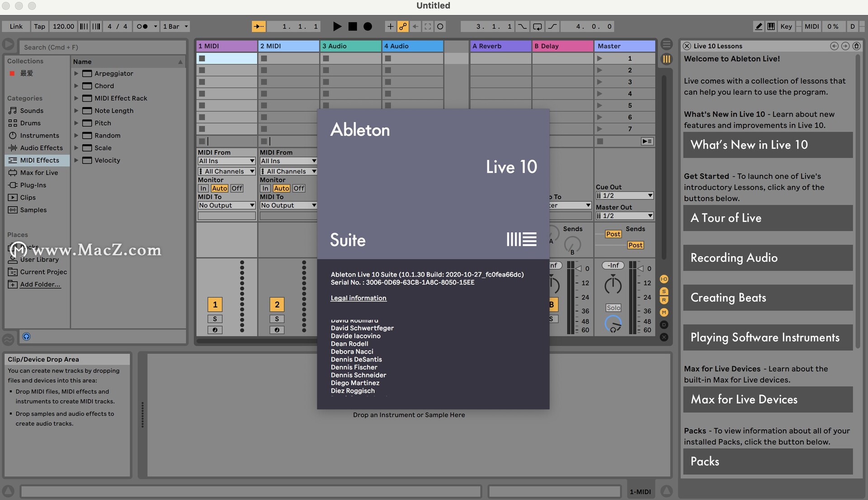Open the Legal information link

click(359, 298)
